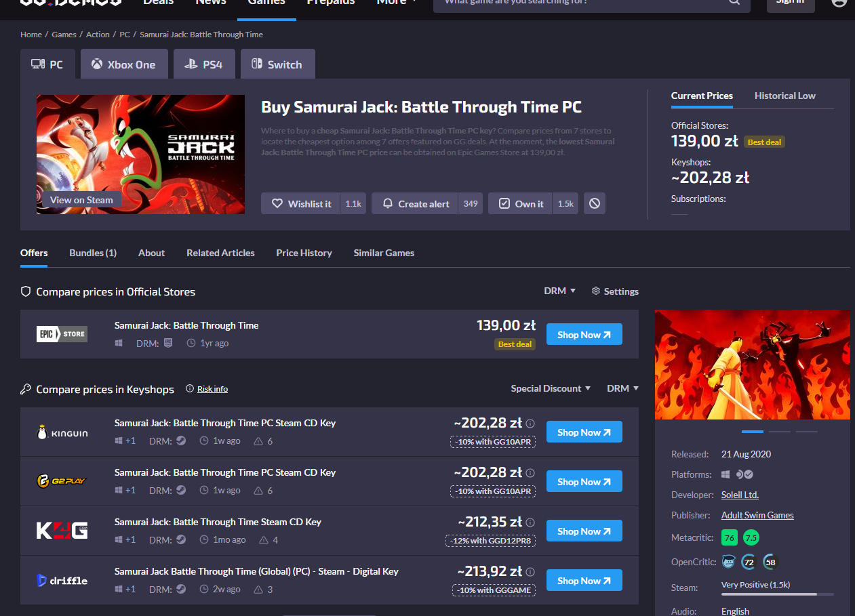Click the driffle store logo
This screenshot has width=855, height=616.
click(x=62, y=580)
